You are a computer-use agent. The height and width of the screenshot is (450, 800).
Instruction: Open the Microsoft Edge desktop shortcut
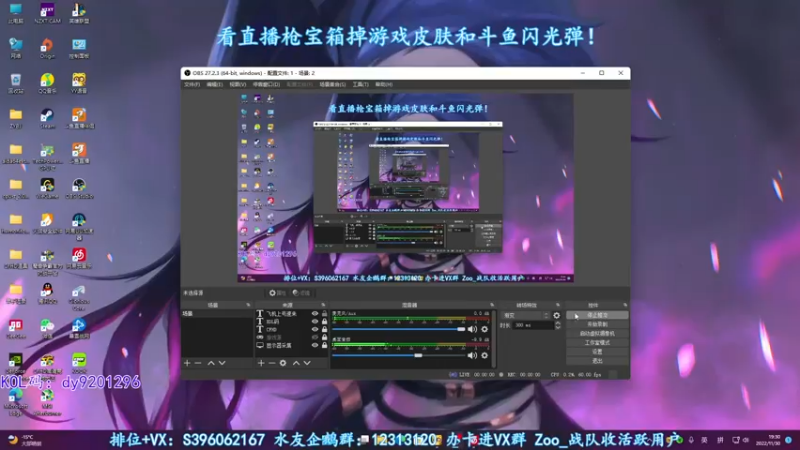pos(15,402)
